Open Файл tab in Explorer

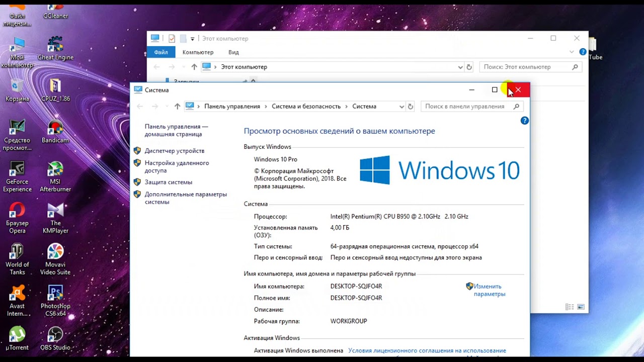coord(161,52)
